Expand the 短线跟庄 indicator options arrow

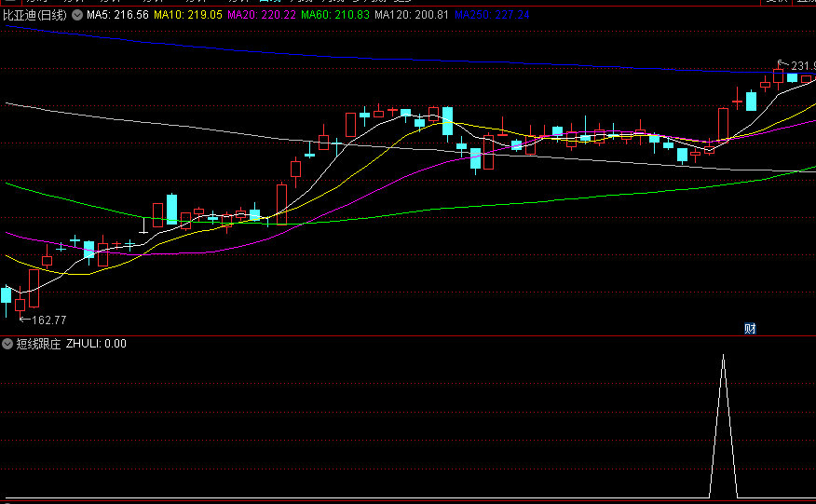(7, 344)
